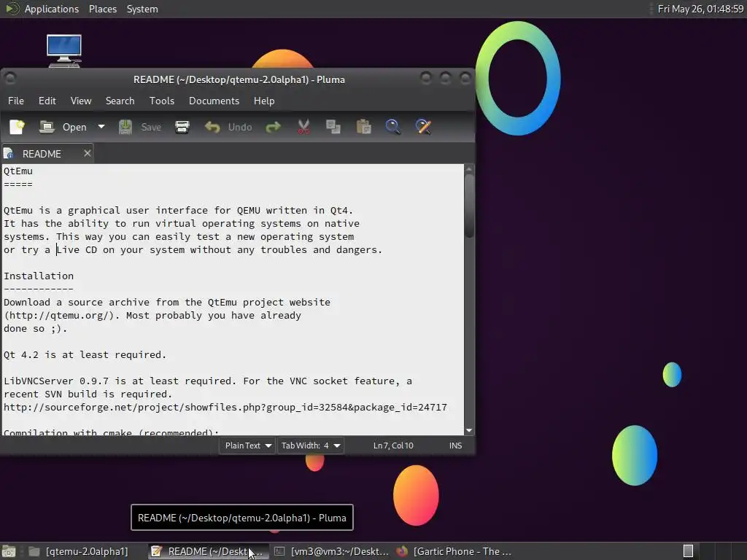Screen dimensions: 747x560
Task: Open the Plain Text syntax dropdown
Action: point(247,446)
